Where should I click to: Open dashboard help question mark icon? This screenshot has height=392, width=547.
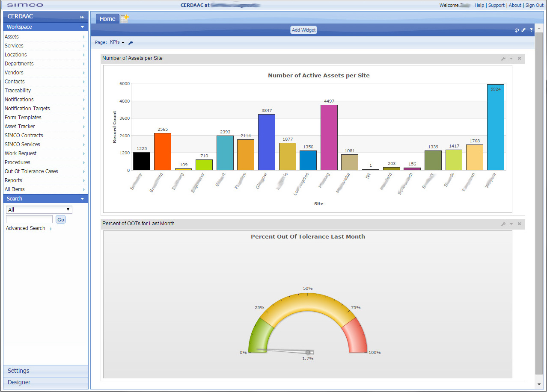coord(531,30)
